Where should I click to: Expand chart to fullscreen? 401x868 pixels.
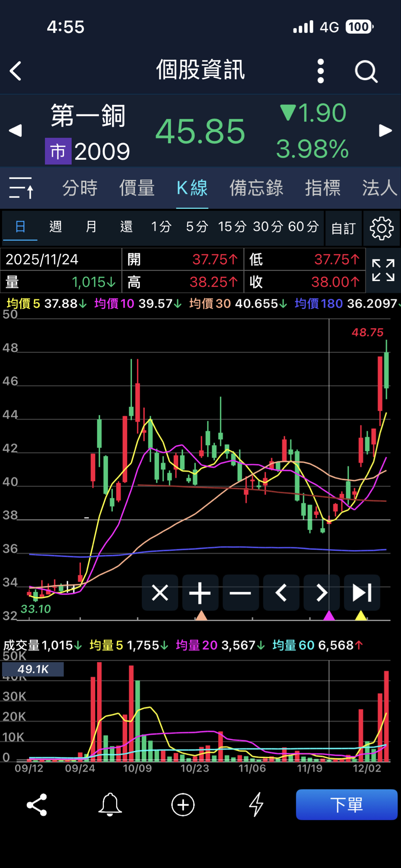click(383, 270)
